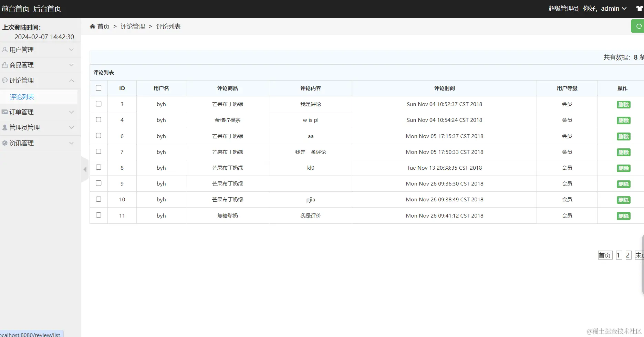Check the box for comment ID 9
The width and height of the screenshot is (644, 337).
98,183
